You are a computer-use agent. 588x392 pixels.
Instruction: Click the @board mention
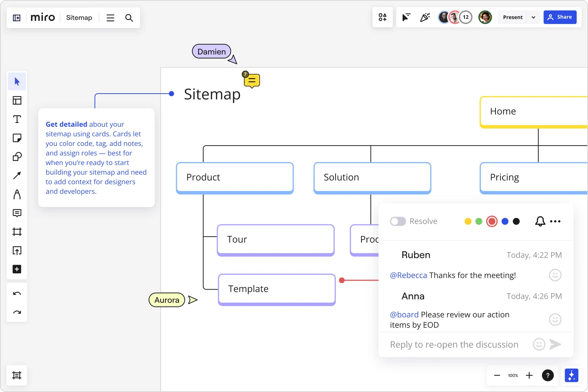tap(405, 315)
